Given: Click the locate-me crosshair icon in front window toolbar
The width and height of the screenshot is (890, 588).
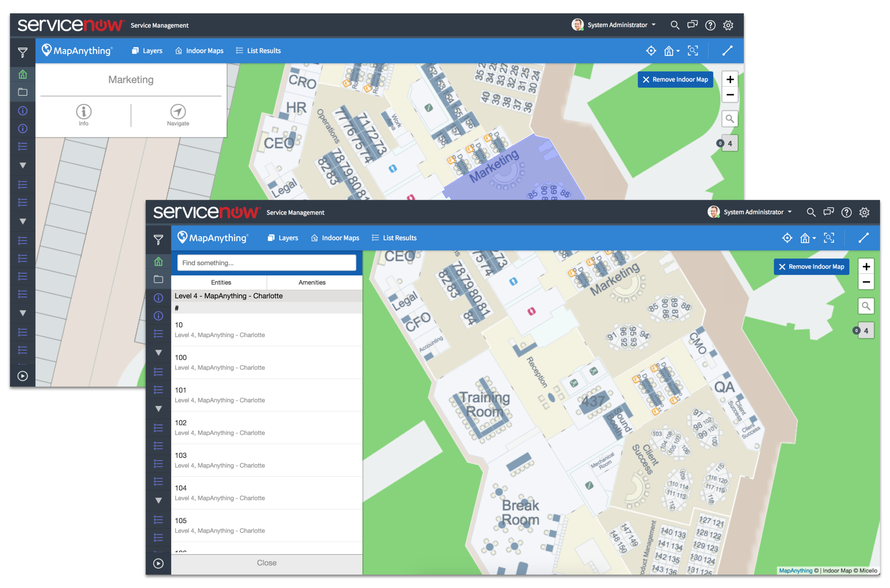Looking at the screenshot, I should pyautogui.click(x=787, y=238).
